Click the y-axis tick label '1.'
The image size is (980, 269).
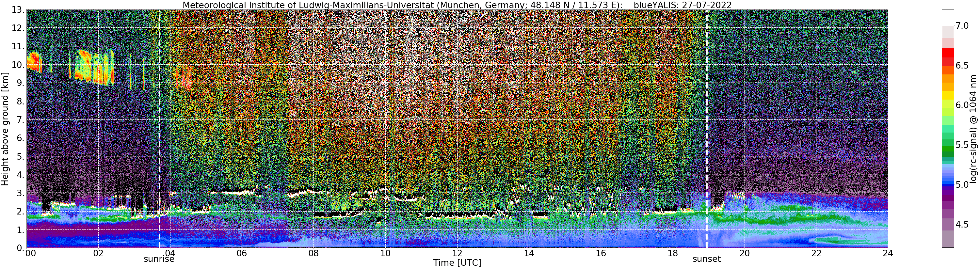coord(20,230)
